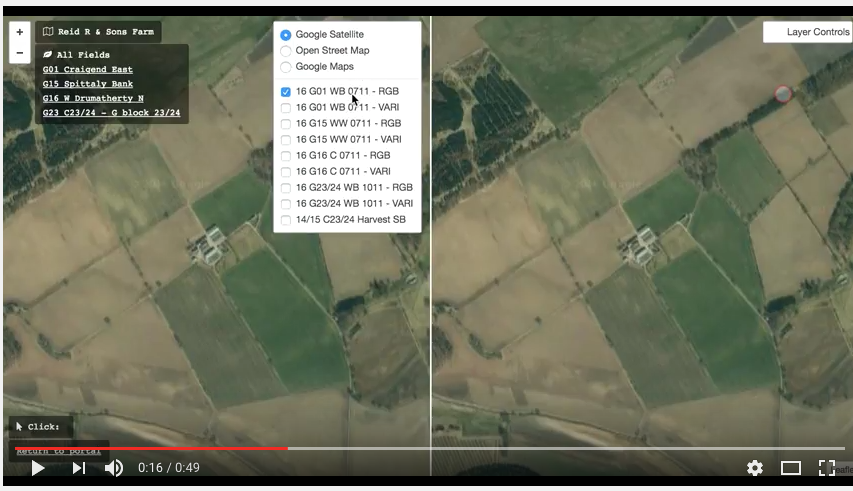
Task: Enable 16 G23/24 WB 1011 - RGB layer
Action: click(286, 188)
